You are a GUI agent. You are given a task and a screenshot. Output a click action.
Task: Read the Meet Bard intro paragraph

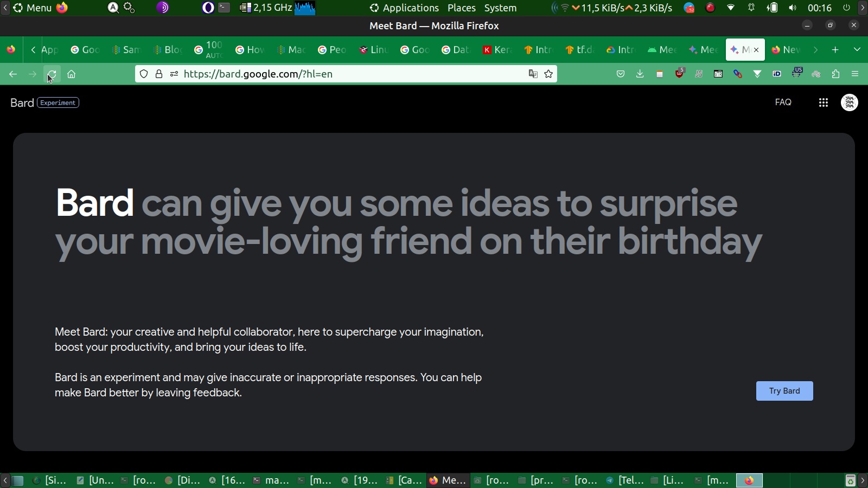coord(269,339)
